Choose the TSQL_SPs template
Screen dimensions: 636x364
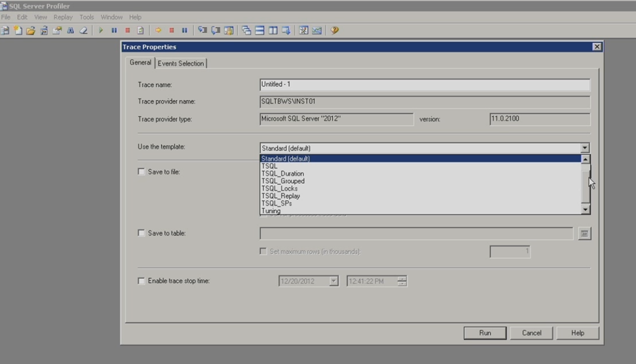[x=420, y=203]
